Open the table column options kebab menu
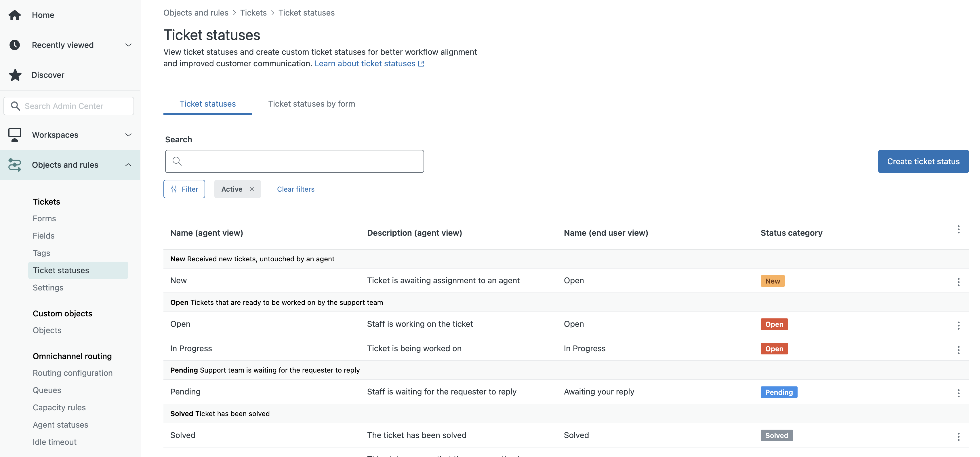 coord(958,229)
